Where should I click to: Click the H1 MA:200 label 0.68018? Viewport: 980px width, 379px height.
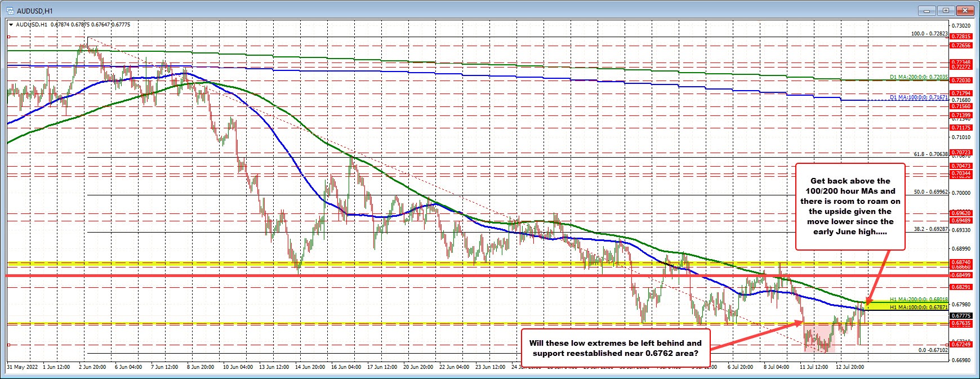(x=919, y=300)
